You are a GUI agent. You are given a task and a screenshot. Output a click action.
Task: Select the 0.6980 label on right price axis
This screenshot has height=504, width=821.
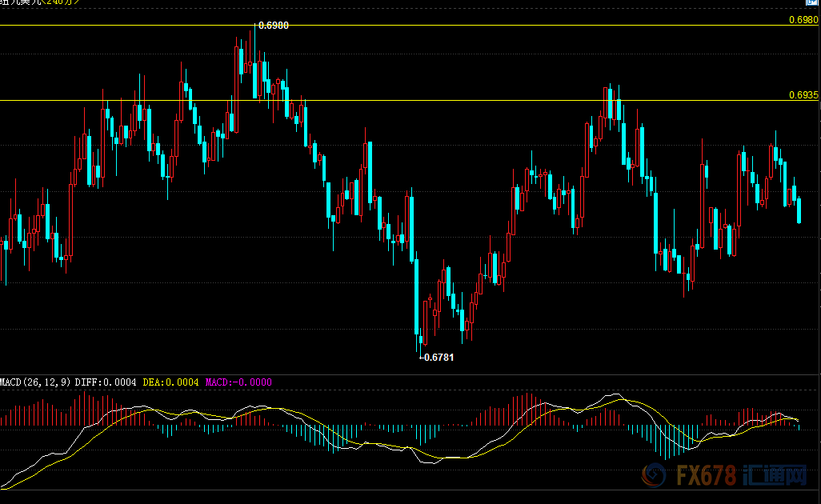[803, 19]
